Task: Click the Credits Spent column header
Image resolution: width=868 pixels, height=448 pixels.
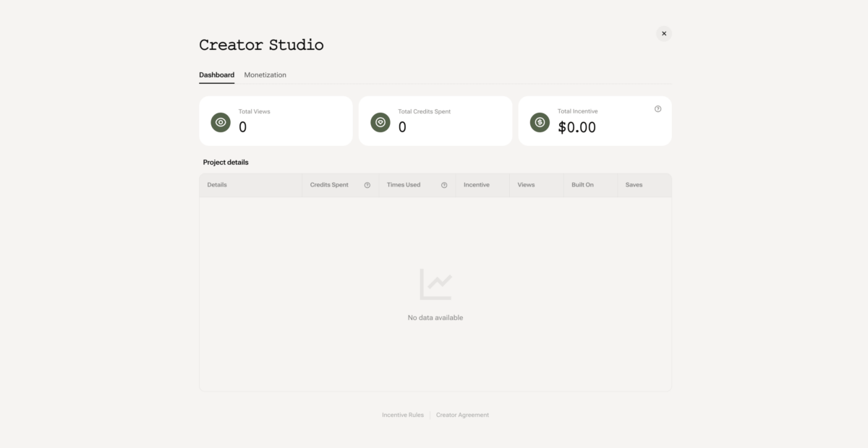Action: pos(329,185)
